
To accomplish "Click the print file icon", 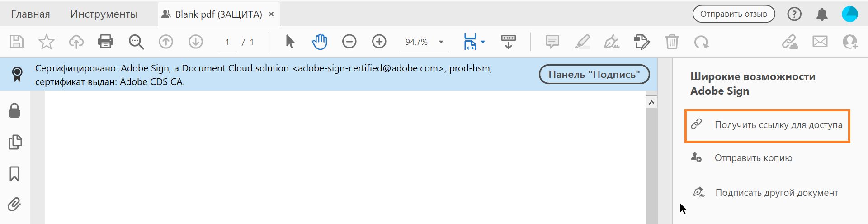I will click(x=105, y=42).
